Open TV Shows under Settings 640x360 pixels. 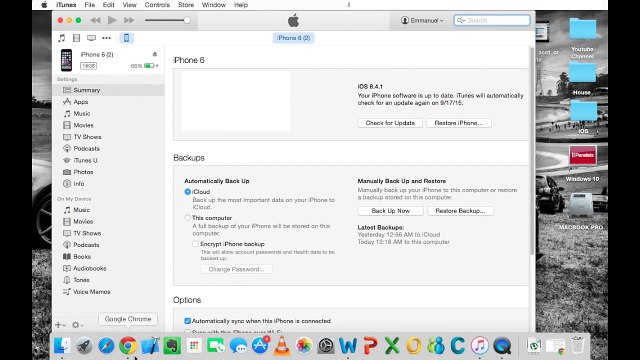pyautogui.click(x=87, y=137)
